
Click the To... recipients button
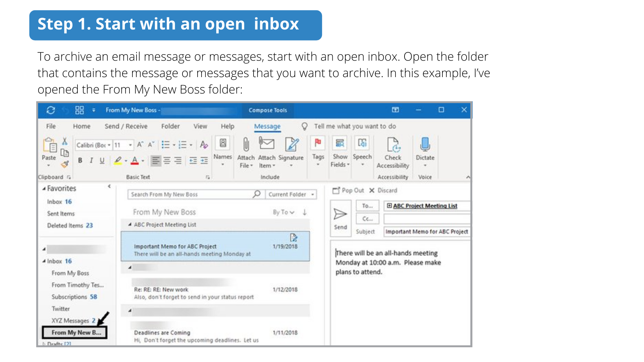click(x=367, y=206)
